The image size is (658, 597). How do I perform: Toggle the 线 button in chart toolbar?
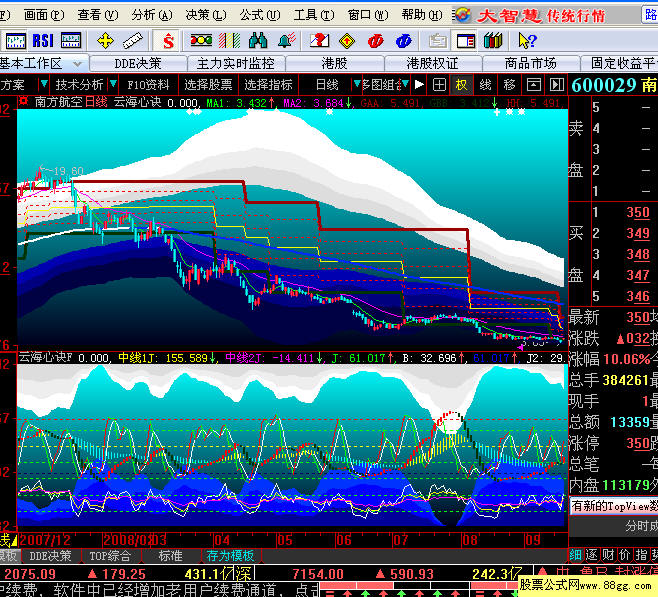click(x=485, y=85)
